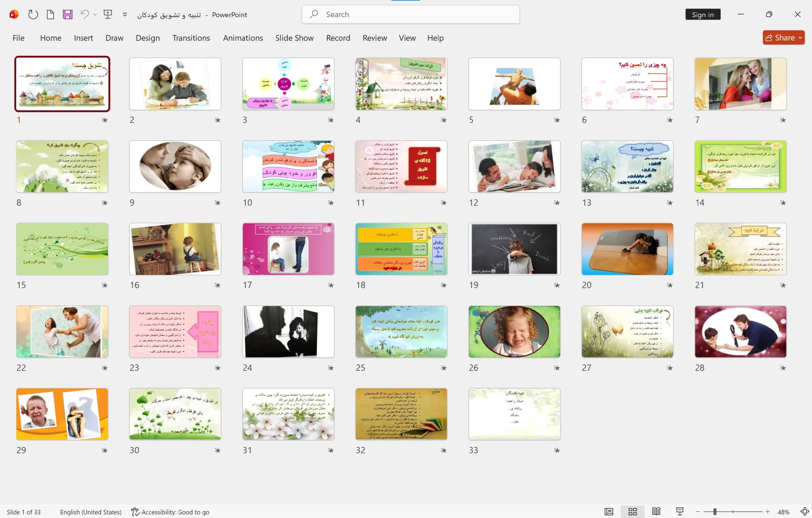Click the Sign in button

click(703, 15)
